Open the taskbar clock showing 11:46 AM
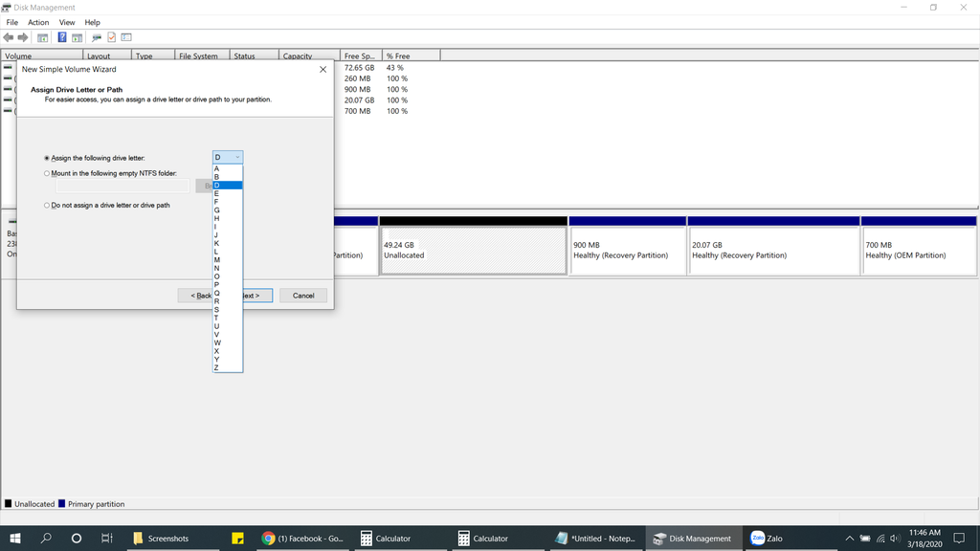980x551 pixels. click(x=925, y=538)
